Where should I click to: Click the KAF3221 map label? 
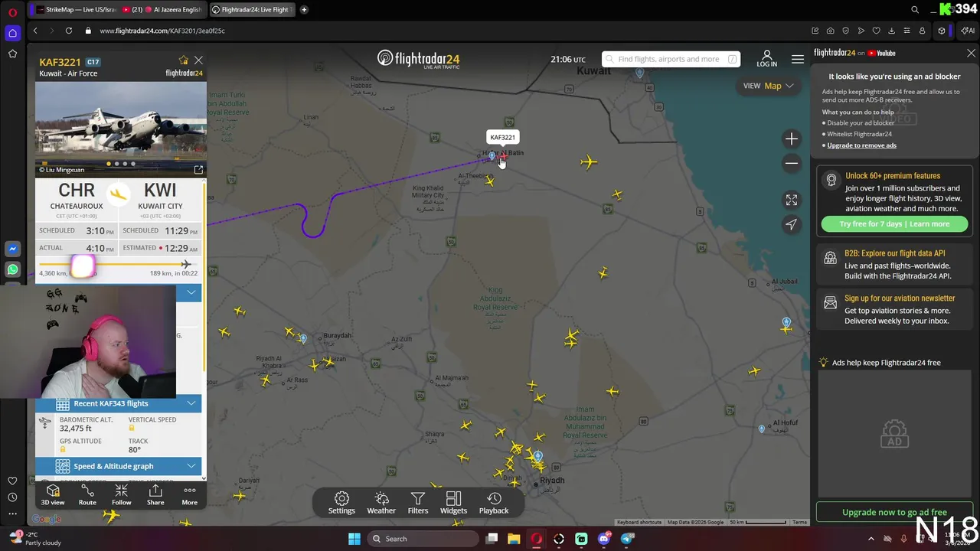502,138
